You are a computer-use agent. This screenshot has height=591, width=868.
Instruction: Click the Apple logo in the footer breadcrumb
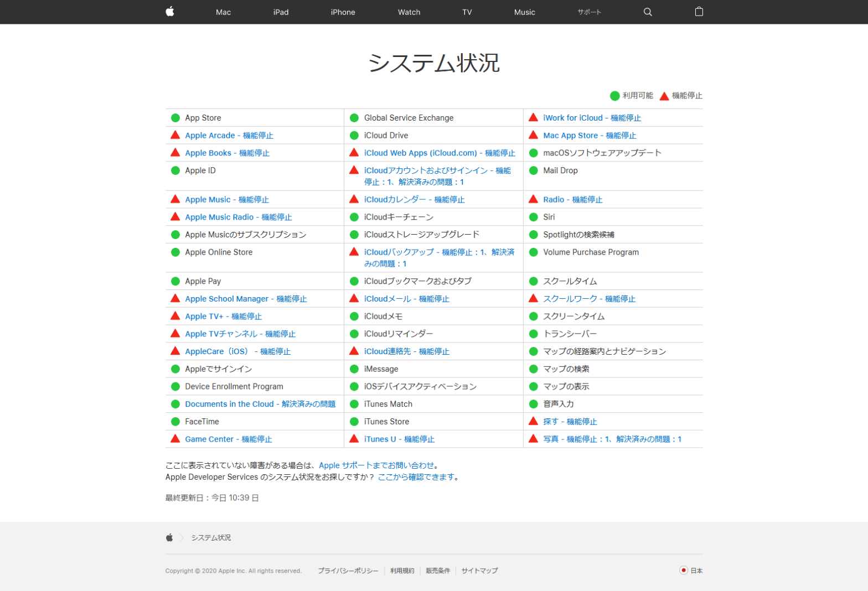pos(169,537)
